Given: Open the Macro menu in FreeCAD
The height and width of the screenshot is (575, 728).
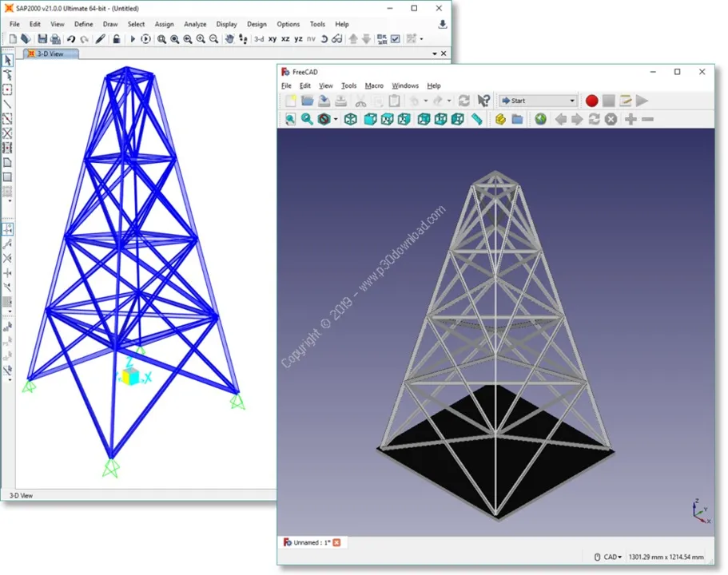Looking at the screenshot, I should pyautogui.click(x=374, y=86).
